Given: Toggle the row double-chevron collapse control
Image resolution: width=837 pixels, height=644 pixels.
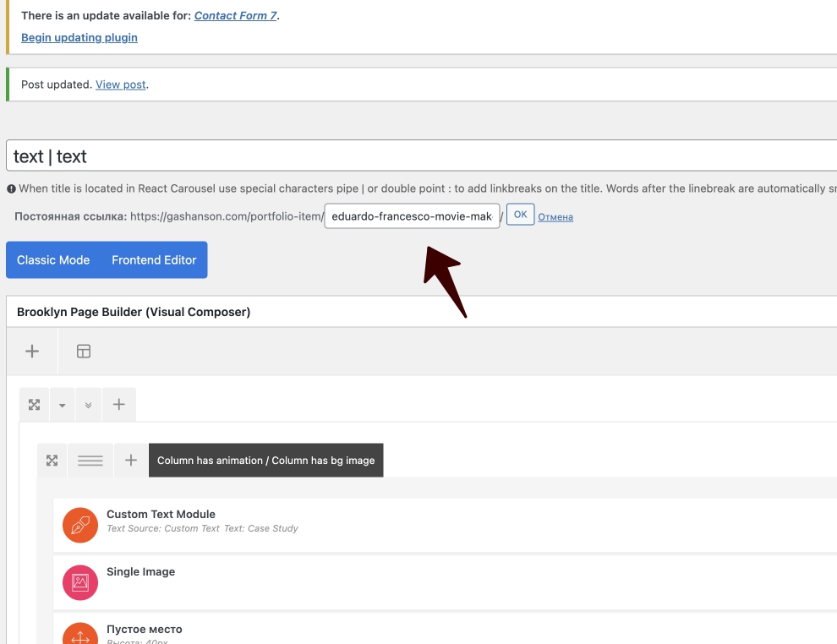Looking at the screenshot, I should coord(88,405).
